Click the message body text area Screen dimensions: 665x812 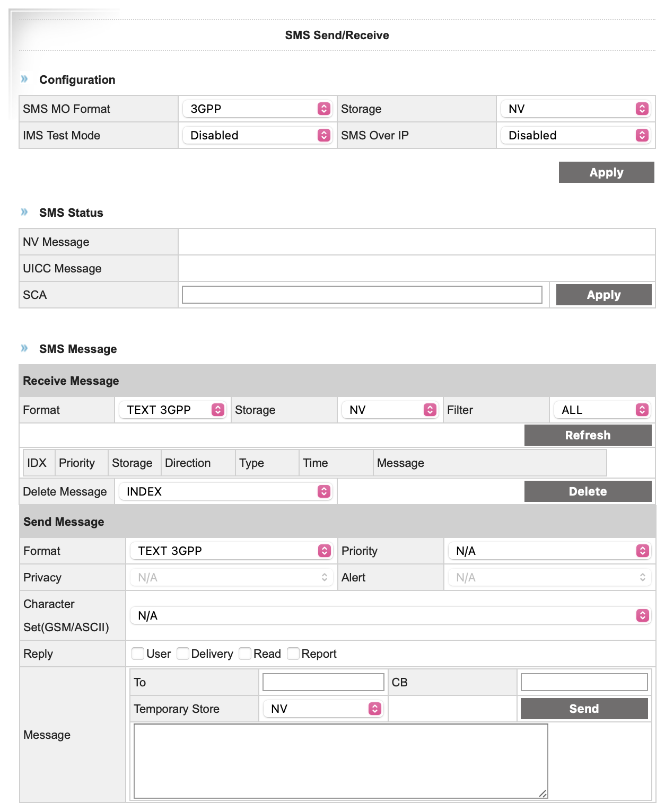(x=340, y=761)
